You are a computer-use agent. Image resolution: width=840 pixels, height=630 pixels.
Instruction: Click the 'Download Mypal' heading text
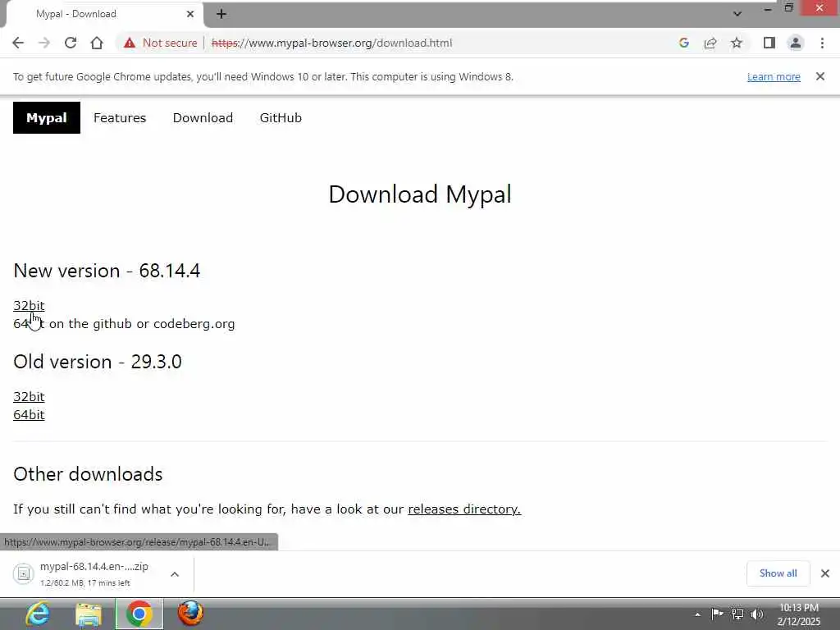tap(420, 194)
